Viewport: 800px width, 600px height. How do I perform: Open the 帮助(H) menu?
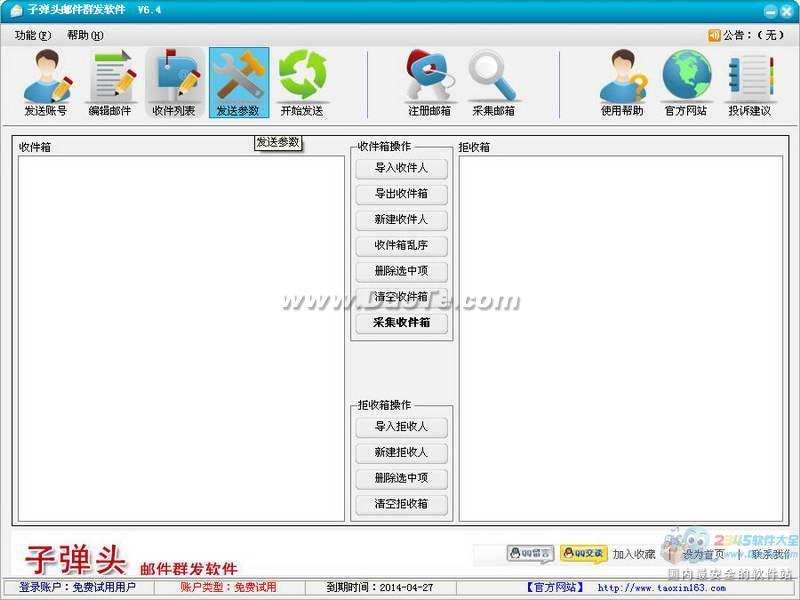point(85,35)
